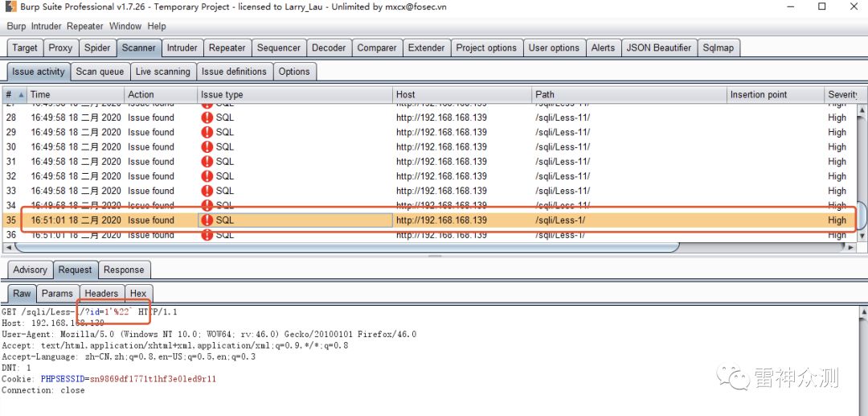The image size is (868, 416).
Task: Switch to the Spider tab
Action: pos(97,47)
